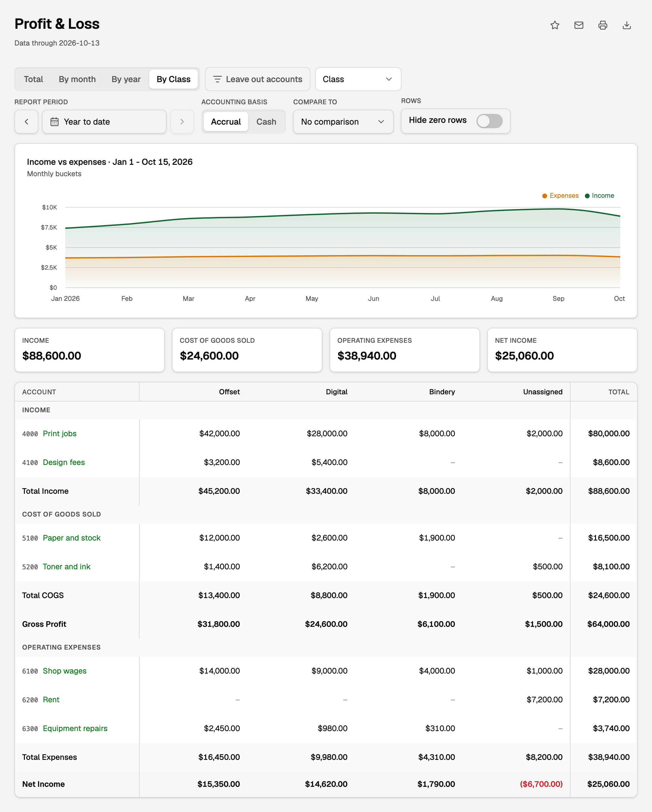Click the Unassigned column header
The width and height of the screenshot is (652, 812).
click(542, 392)
